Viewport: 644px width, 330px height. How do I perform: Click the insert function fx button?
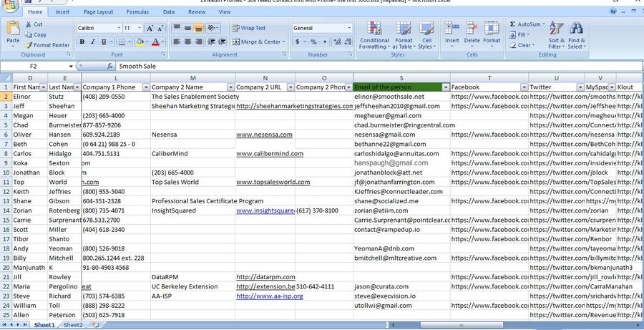point(110,66)
